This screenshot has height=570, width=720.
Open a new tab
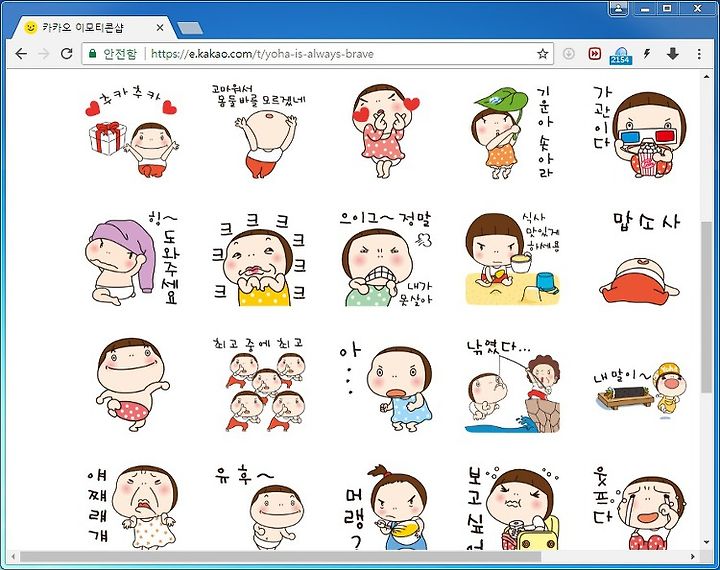click(190, 28)
